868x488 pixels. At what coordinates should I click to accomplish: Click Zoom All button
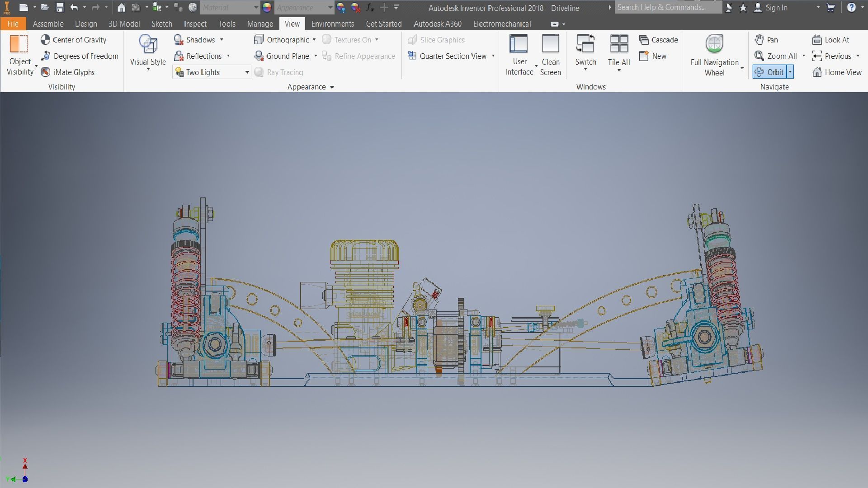[776, 56]
